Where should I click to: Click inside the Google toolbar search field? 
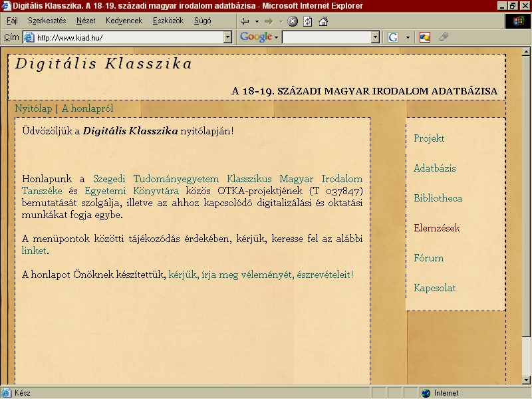point(327,37)
